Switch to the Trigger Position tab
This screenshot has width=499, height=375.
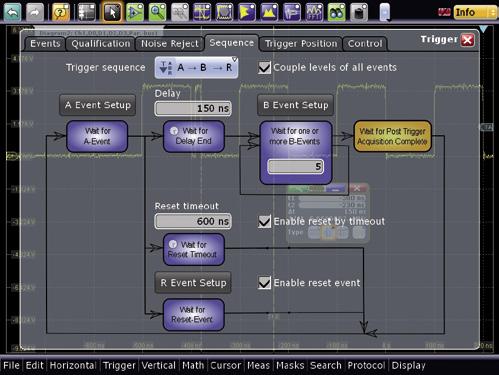[301, 44]
